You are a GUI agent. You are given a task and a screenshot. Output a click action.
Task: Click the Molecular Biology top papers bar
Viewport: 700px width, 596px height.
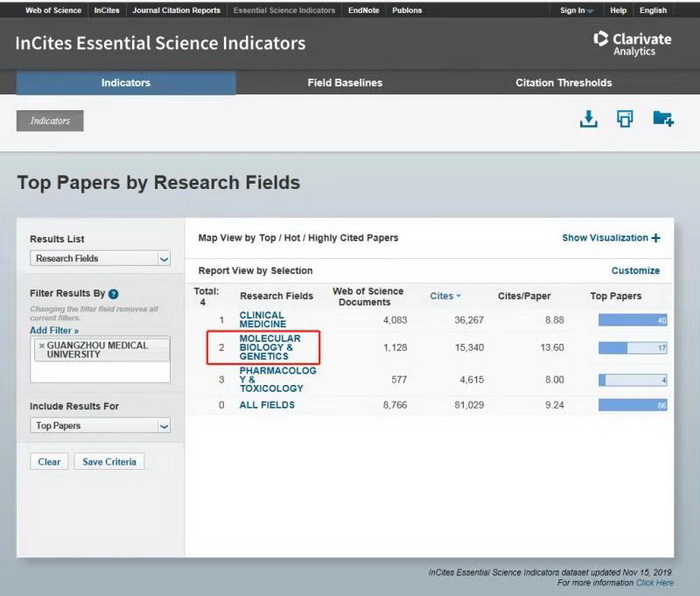click(633, 348)
